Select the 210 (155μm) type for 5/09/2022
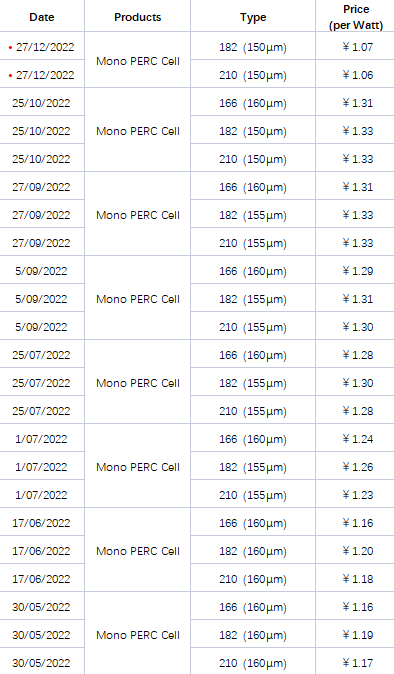 pyautogui.click(x=253, y=327)
